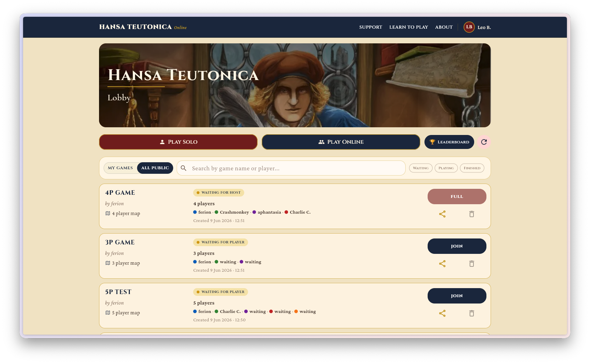Viewport: 590px width, 364px height.
Task: Click 5P Test's Waiting for Player badge
Action: (220, 292)
